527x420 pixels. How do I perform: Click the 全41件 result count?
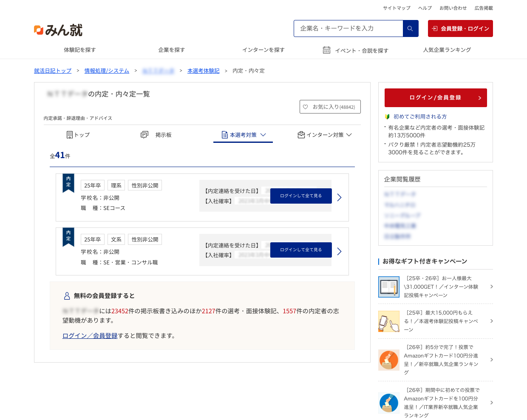(x=60, y=156)
